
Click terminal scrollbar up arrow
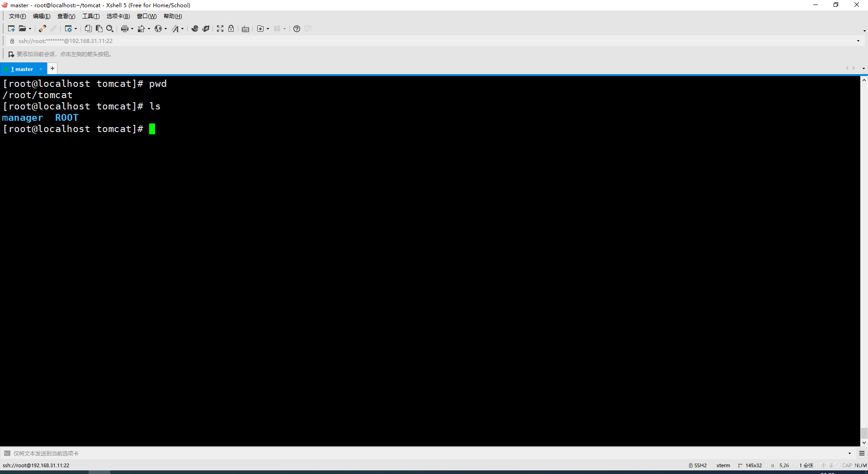pyautogui.click(x=864, y=80)
